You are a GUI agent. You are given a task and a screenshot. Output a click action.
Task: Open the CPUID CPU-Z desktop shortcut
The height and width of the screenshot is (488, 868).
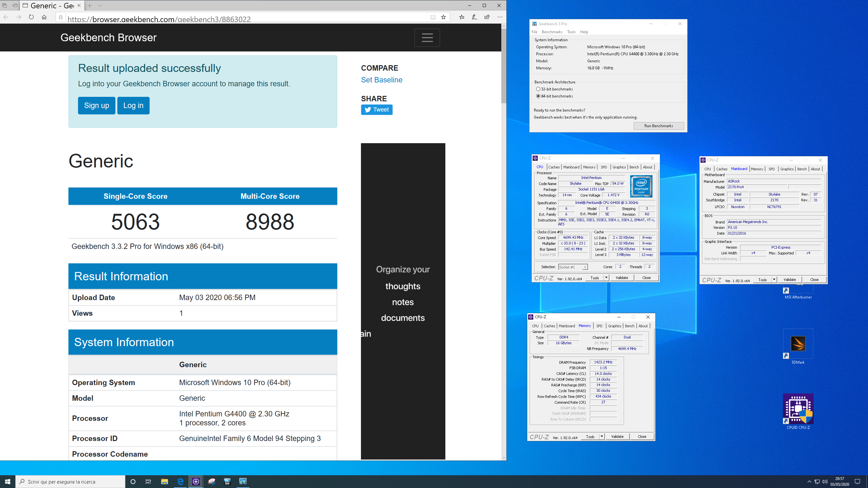[x=798, y=412]
